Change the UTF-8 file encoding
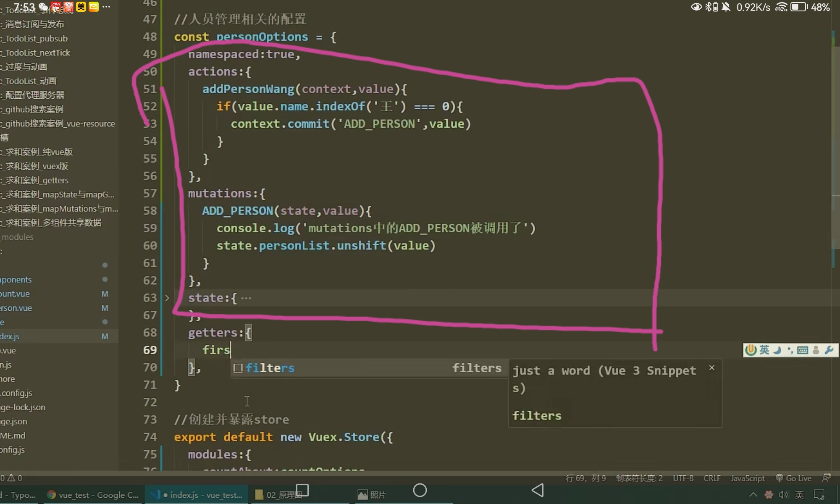This screenshot has height=504, width=840. [683, 478]
